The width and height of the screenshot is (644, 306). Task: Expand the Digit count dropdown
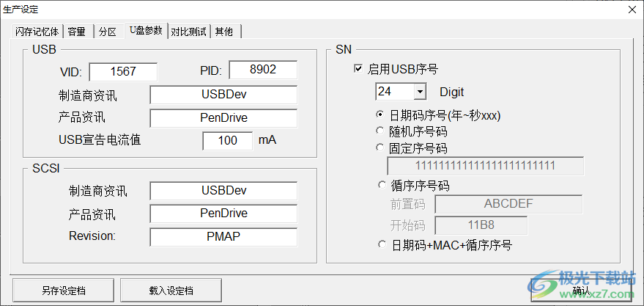tap(419, 92)
